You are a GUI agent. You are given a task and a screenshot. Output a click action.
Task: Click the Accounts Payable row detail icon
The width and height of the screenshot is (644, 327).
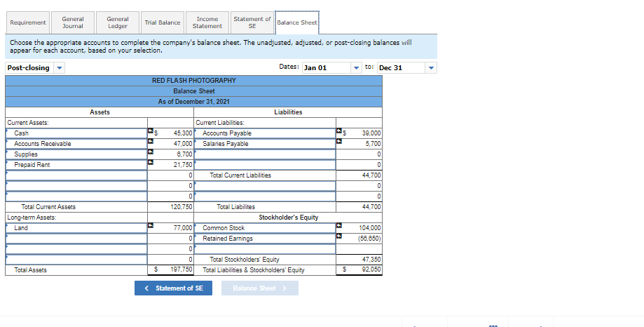click(339, 131)
